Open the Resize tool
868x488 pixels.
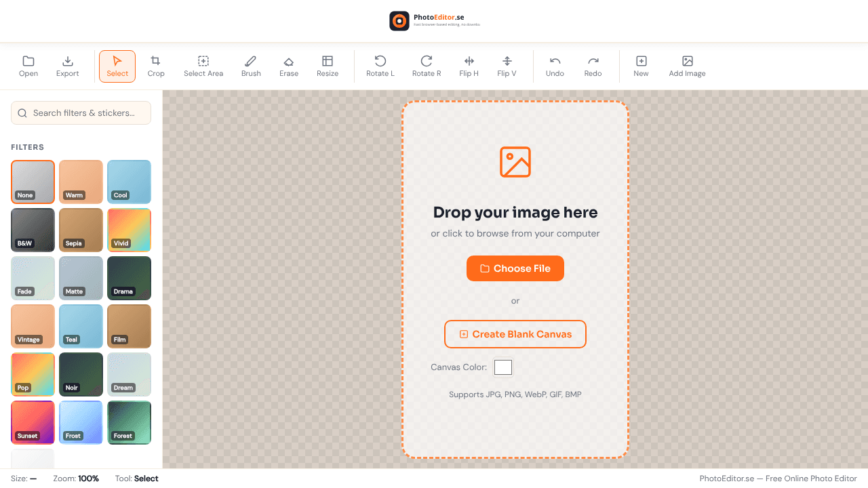tap(328, 66)
